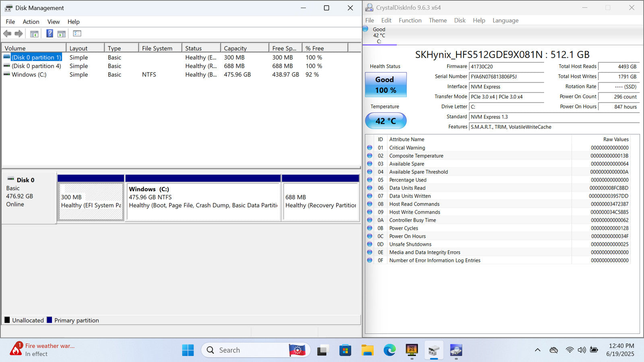Click Show/Hide Action Pane toolbar icon
Screen dimensions: 644x362
coord(62,34)
